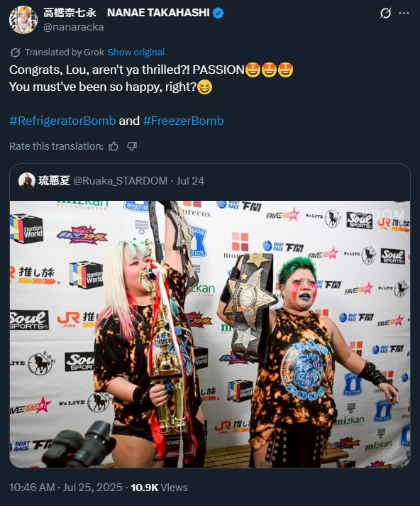Click the 10.9K Views count
The height and width of the screenshot is (506, 420).
159,488
